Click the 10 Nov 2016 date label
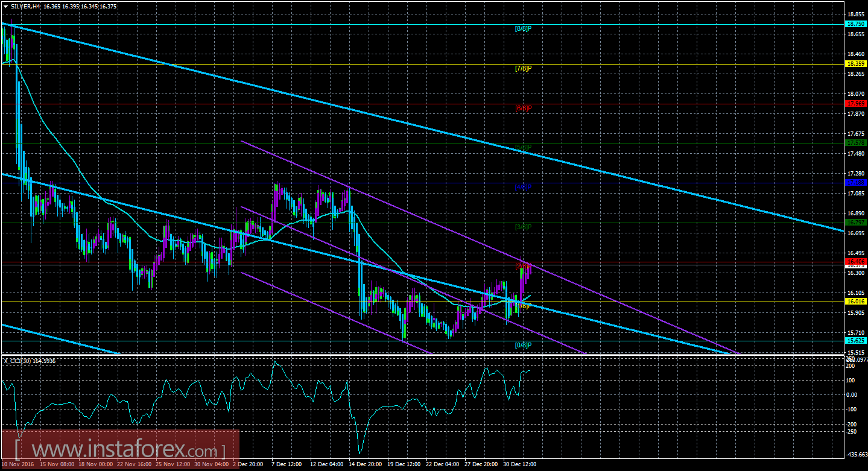 (17, 464)
